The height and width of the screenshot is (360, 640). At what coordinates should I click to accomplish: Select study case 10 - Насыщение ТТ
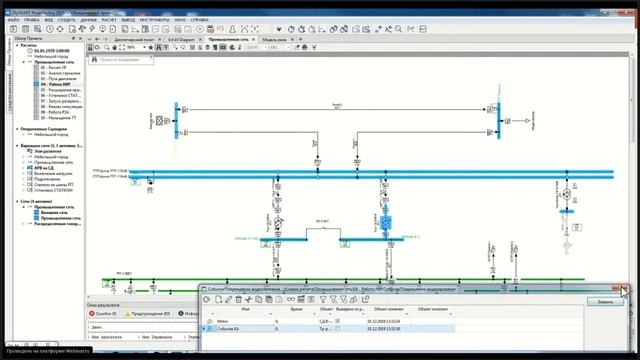pos(58,118)
